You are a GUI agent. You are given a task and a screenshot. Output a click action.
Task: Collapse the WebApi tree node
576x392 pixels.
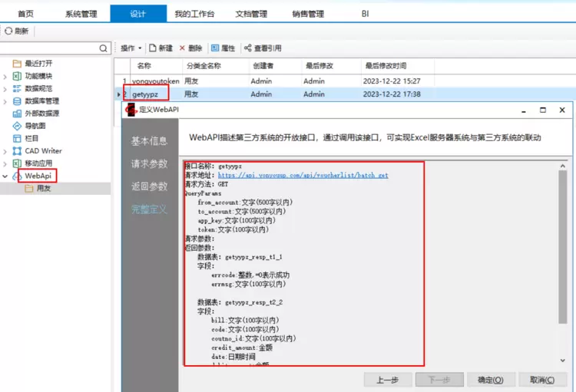pyautogui.click(x=5, y=176)
